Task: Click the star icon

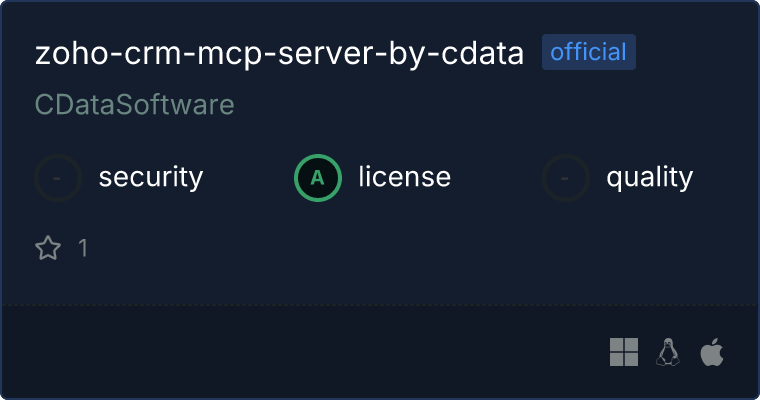Action: [48, 248]
